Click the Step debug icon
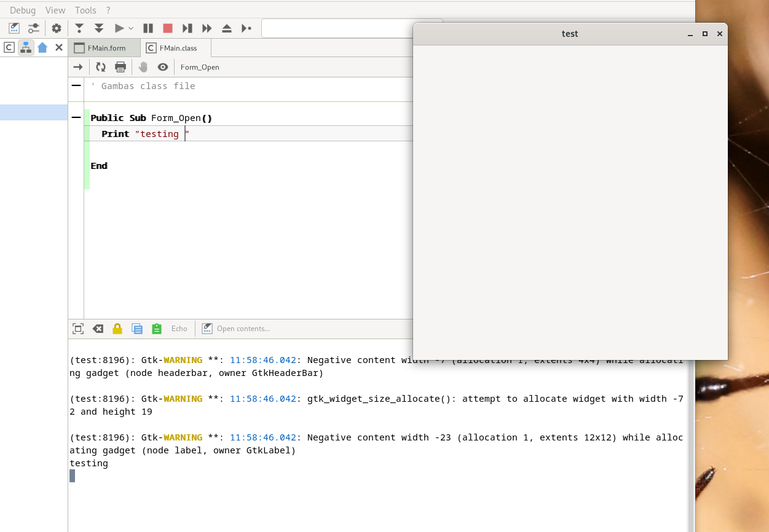This screenshot has height=532, width=769. pyautogui.click(x=187, y=28)
